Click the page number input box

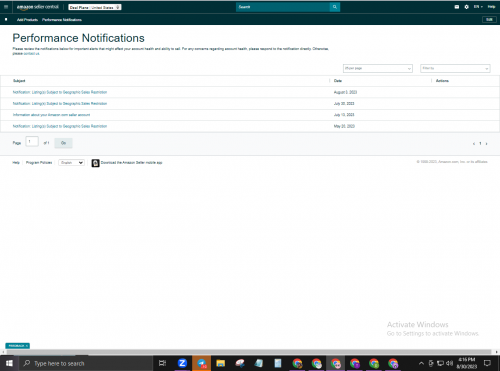point(32,142)
